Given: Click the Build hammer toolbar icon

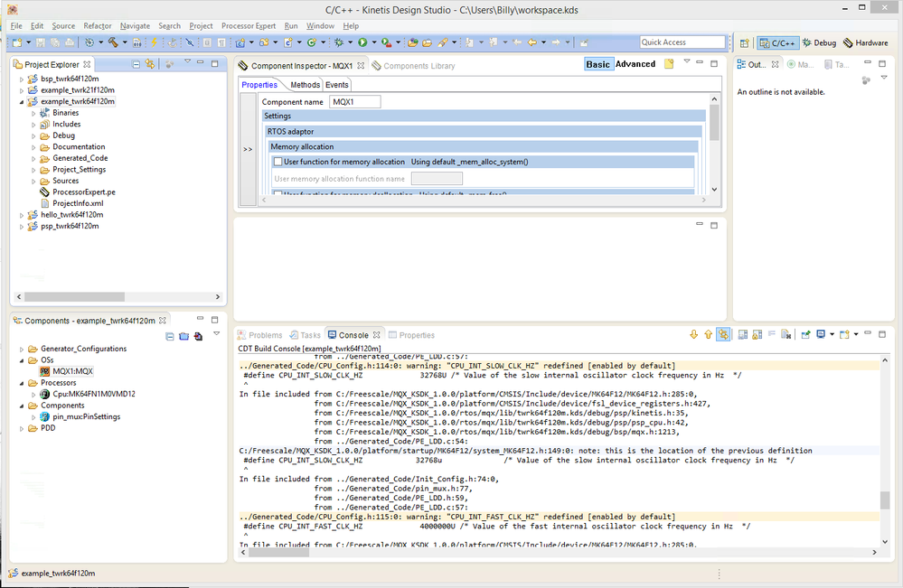Looking at the screenshot, I should pyautogui.click(x=113, y=42).
